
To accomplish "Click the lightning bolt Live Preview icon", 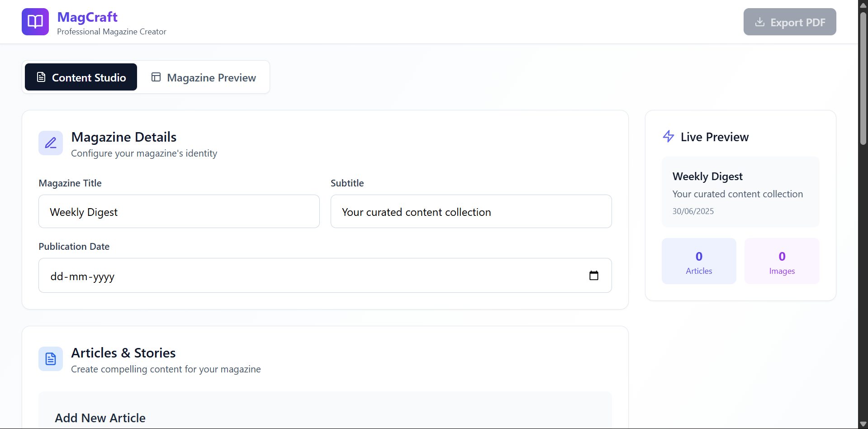I will click(669, 136).
